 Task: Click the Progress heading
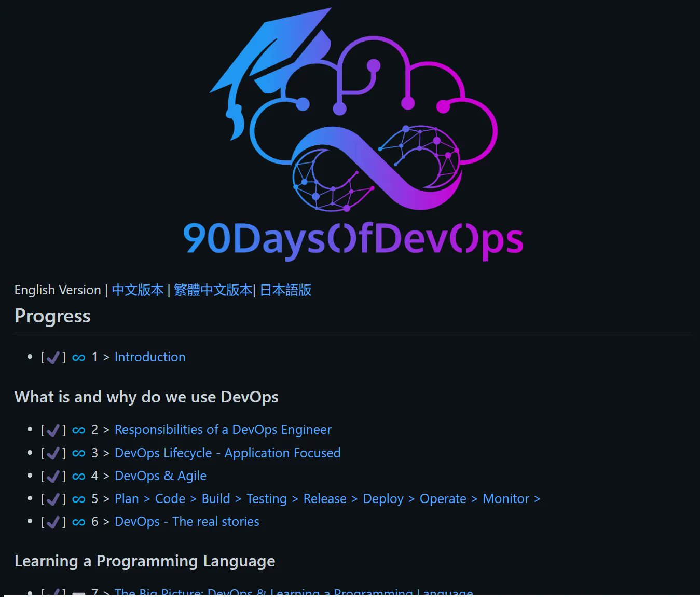tap(52, 316)
